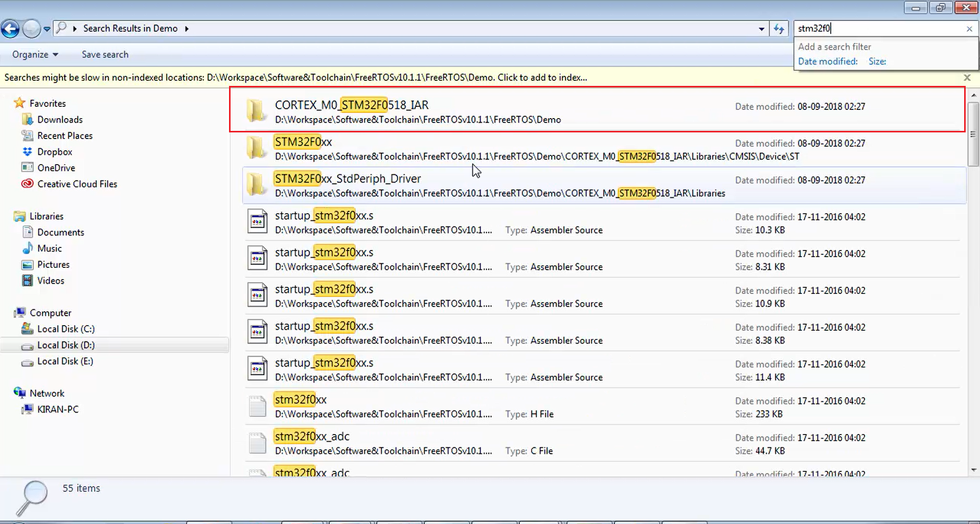Click the STM32F0xx_StdPeriph_Driver folder name
Viewport: 980px width, 524px height.
pos(348,178)
